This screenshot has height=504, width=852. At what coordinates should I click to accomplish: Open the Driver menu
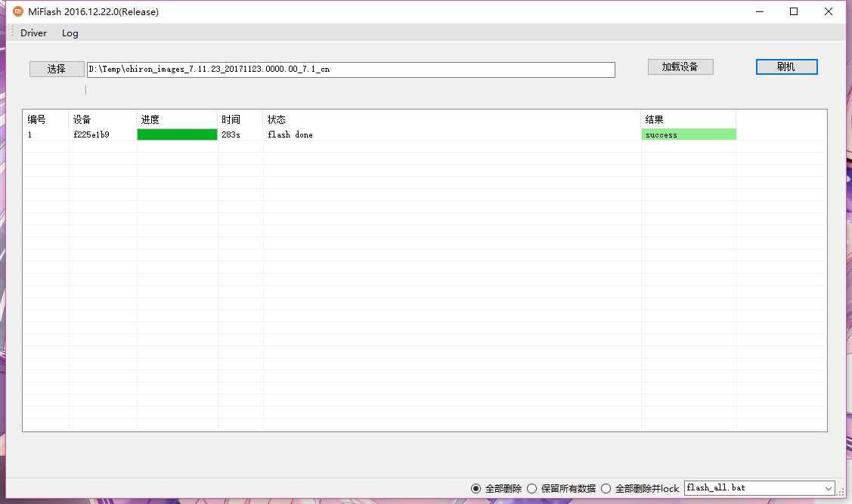point(33,33)
